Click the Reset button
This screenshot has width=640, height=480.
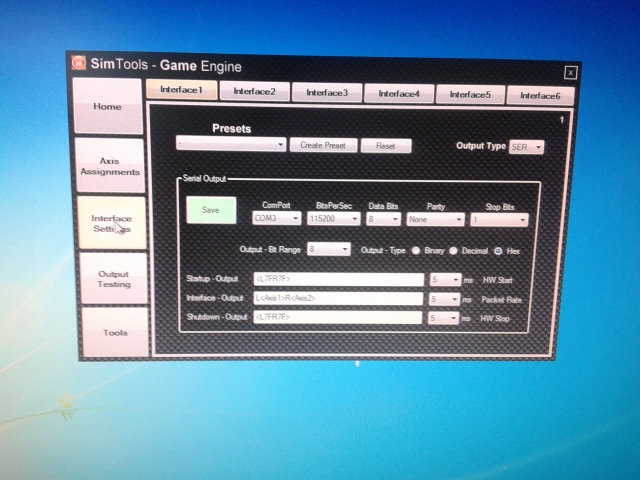[x=386, y=146]
